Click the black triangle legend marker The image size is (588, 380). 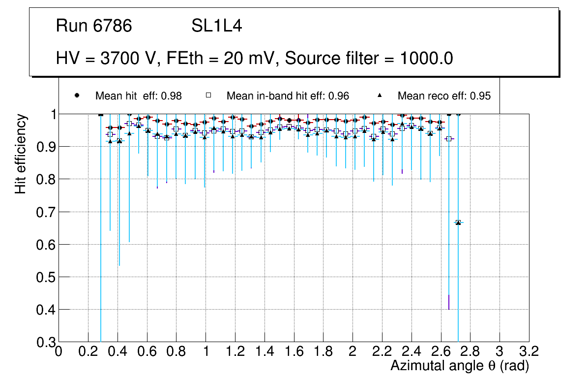380,95
